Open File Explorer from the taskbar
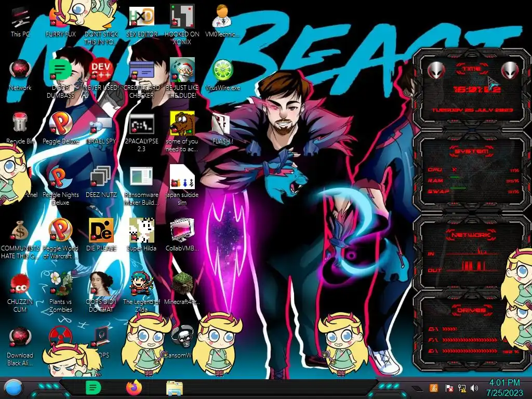The image size is (532, 399). (x=175, y=388)
